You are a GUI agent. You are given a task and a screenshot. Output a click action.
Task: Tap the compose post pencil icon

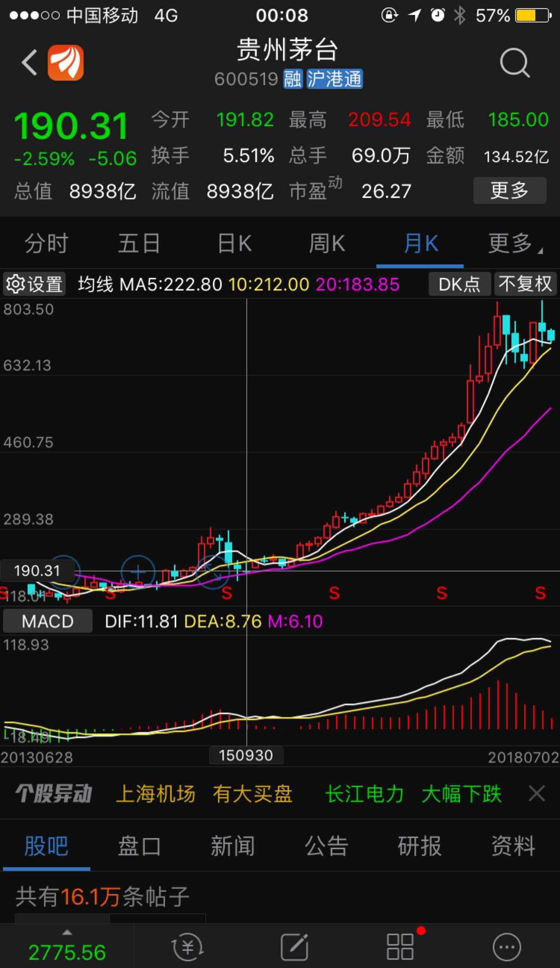pyautogui.click(x=295, y=947)
